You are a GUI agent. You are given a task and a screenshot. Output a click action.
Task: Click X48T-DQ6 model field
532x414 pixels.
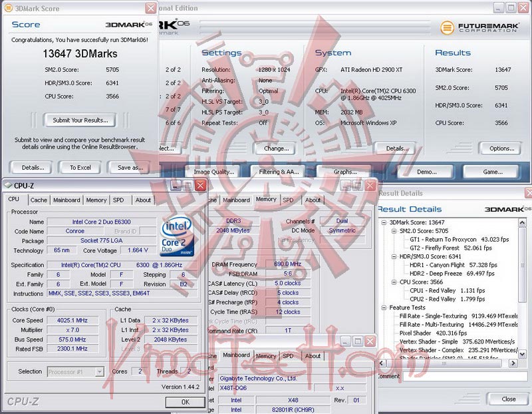(x=265, y=388)
